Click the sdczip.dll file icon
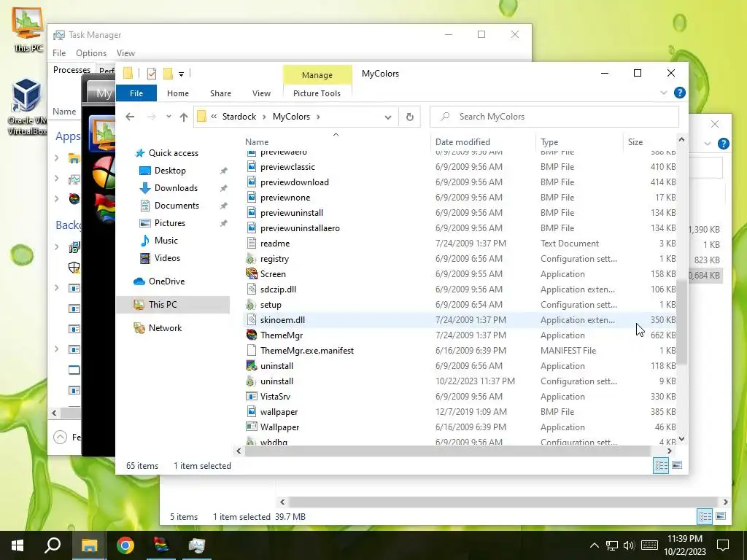 click(252, 289)
